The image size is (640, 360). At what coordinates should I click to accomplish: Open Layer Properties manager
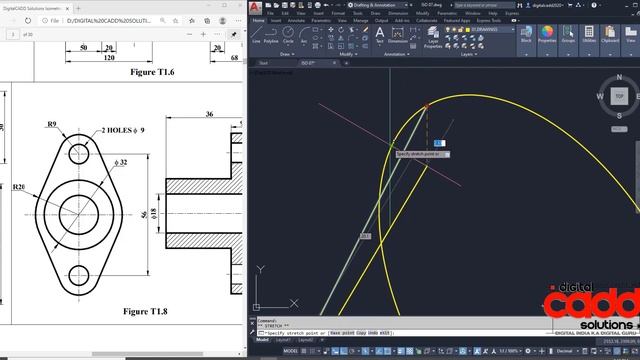coord(433,37)
